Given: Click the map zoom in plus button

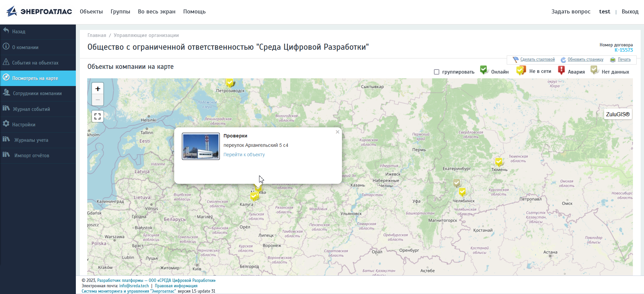Looking at the screenshot, I should (x=98, y=89).
